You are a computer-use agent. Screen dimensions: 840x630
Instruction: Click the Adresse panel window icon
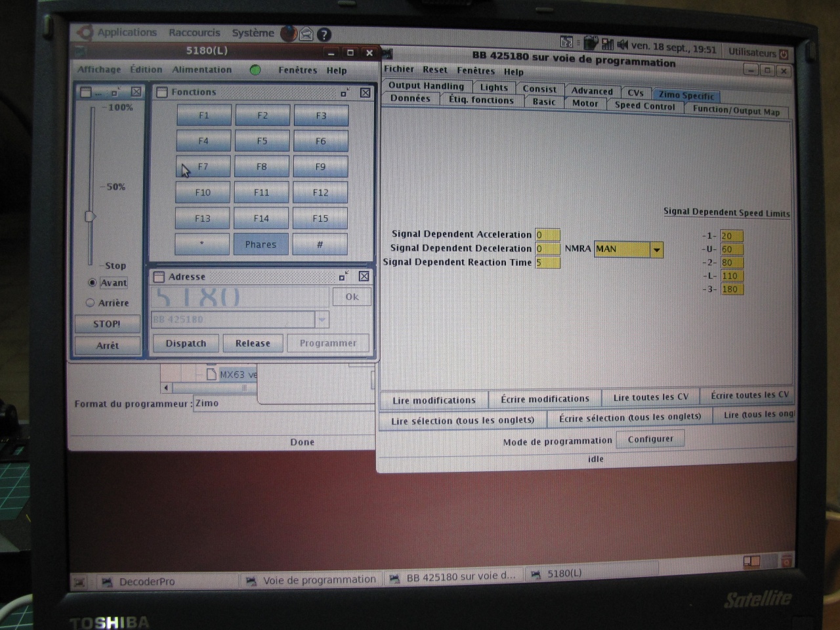tap(159, 277)
